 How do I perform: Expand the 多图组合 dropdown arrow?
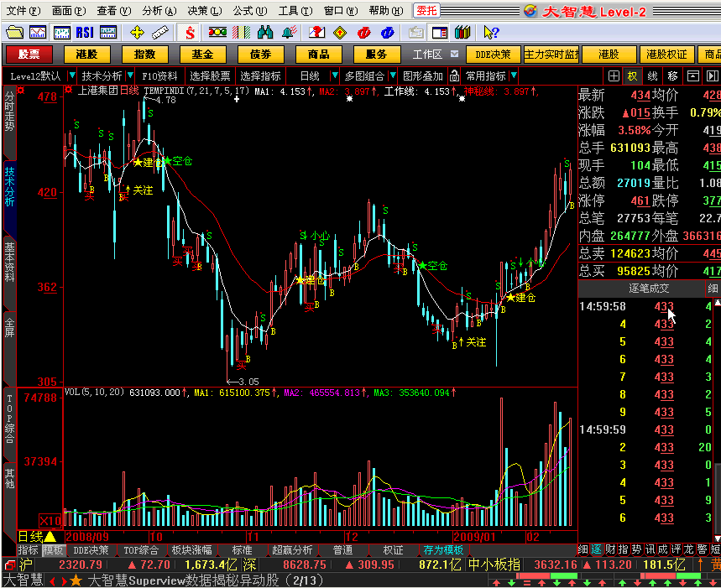pos(393,75)
